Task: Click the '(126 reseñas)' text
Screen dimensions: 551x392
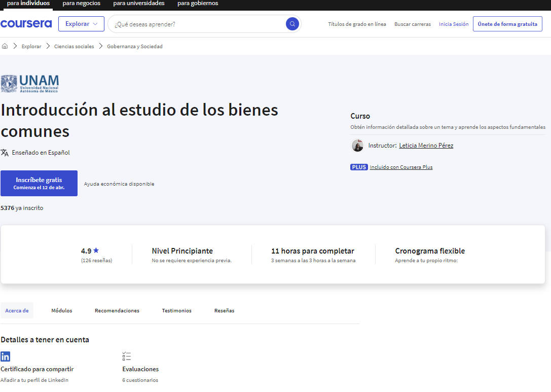Action: coord(97,261)
